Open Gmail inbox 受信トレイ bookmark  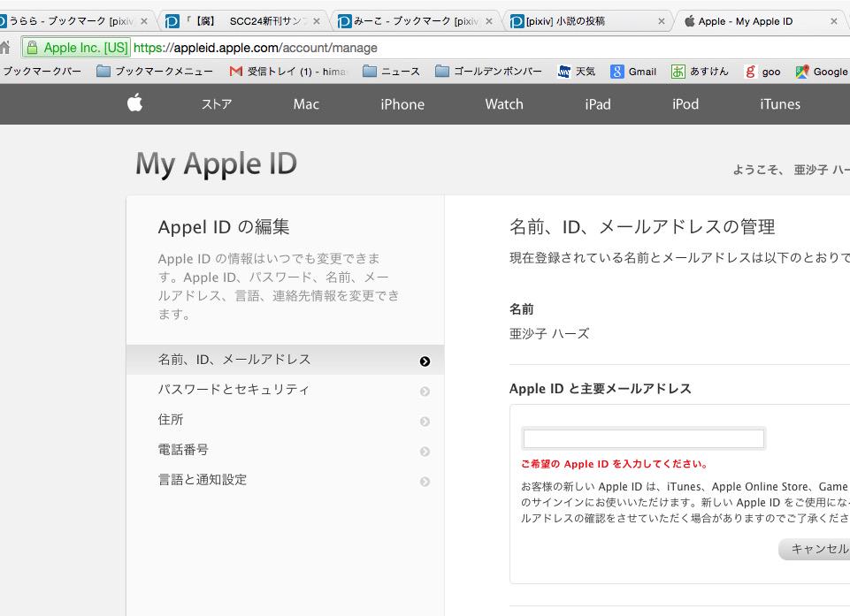click(x=288, y=72)
